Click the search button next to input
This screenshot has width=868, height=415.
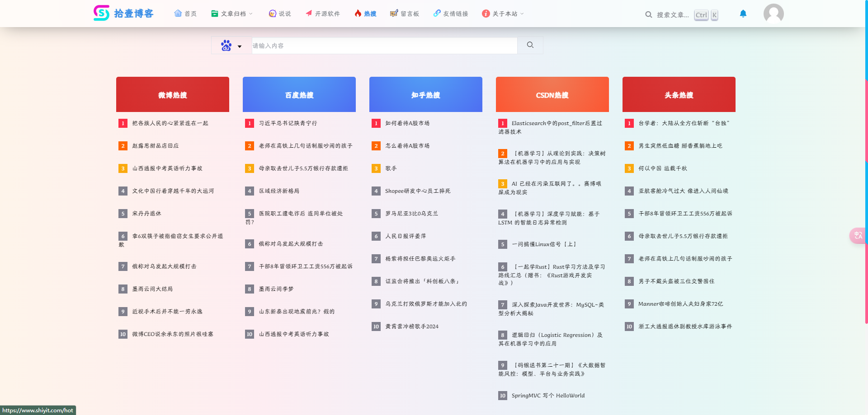tap(530, 45)
